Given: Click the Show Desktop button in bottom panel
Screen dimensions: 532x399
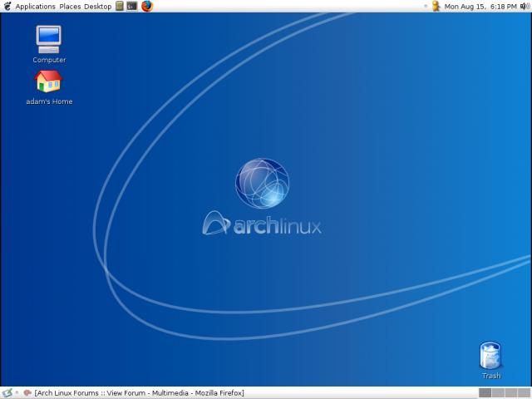Looking at the screenshot, I should (x=7, y=393).
